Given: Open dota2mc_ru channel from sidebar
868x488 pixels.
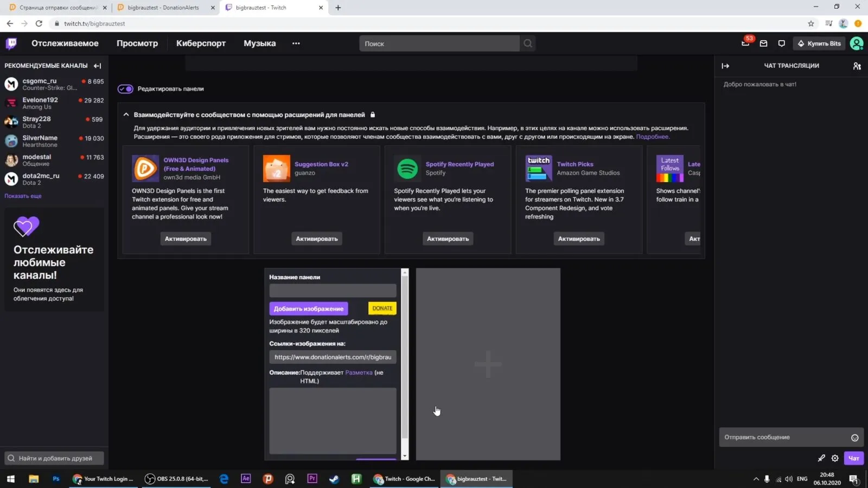Looking at the screenshot, I should [x=54, y=179].
